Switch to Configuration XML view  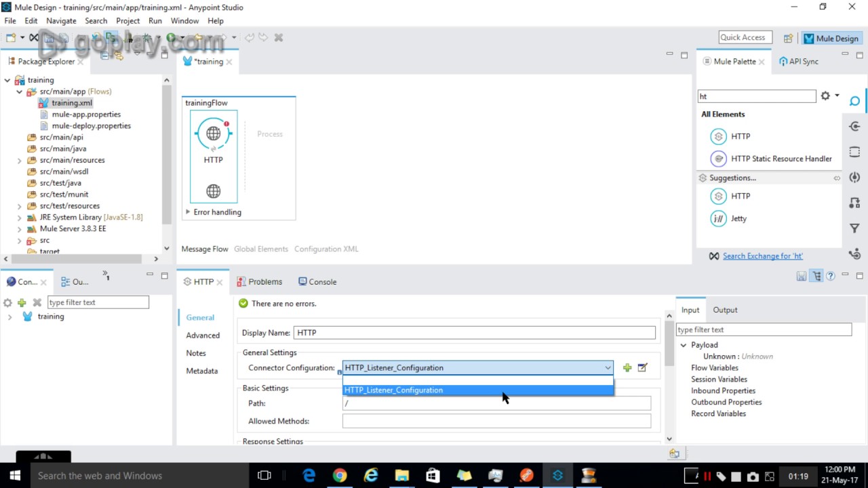tap(326, 249)
